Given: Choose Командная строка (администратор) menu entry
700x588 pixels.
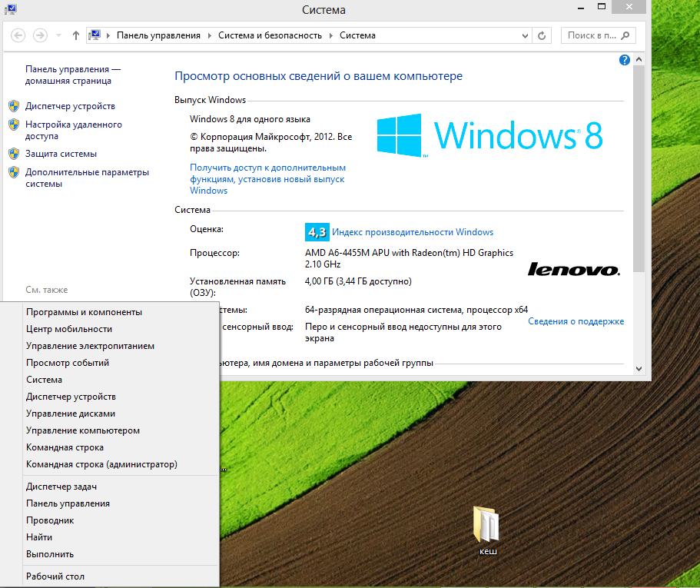Looking at the screenshot, I should (101, 464).
